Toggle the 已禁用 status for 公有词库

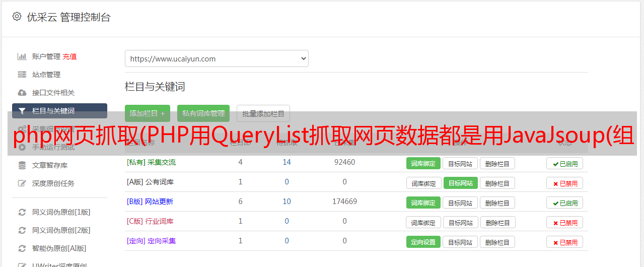click(565, 183)
